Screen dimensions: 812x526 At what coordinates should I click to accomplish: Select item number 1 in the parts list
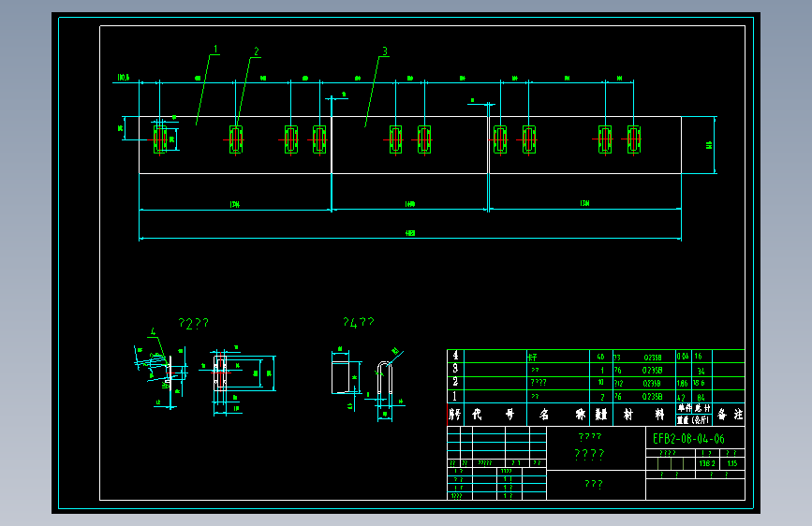(455, 396)
